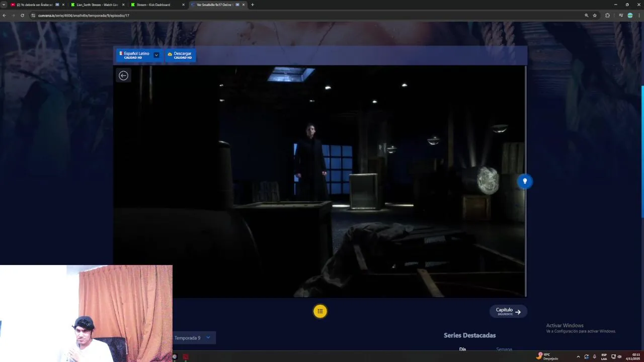Close the Ver Smallville 9x17 tab

(x=244, y=5)
